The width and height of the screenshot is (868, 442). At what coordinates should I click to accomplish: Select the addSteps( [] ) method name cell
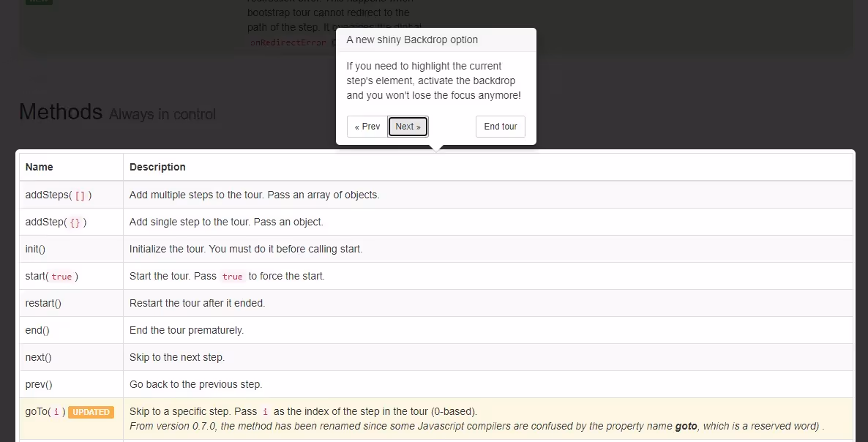pos(72,195)
